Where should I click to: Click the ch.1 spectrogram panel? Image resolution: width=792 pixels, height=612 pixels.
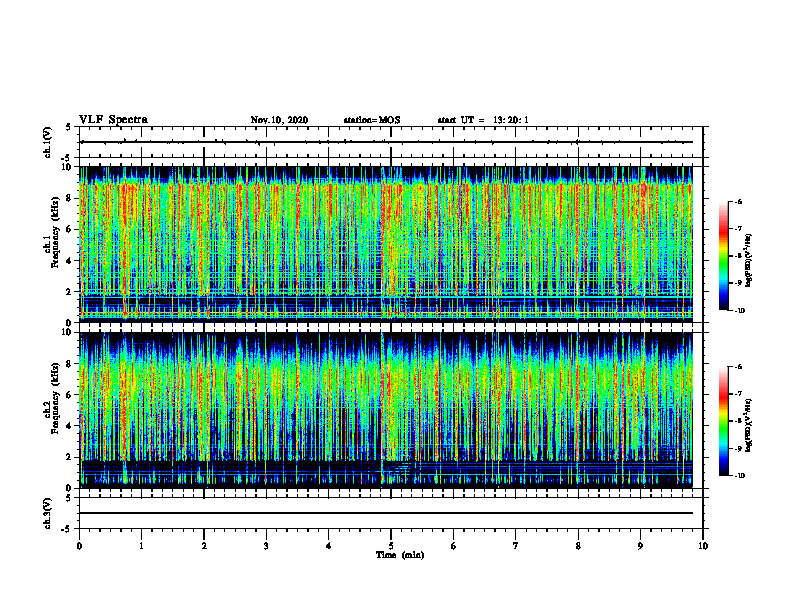[386, 244]
